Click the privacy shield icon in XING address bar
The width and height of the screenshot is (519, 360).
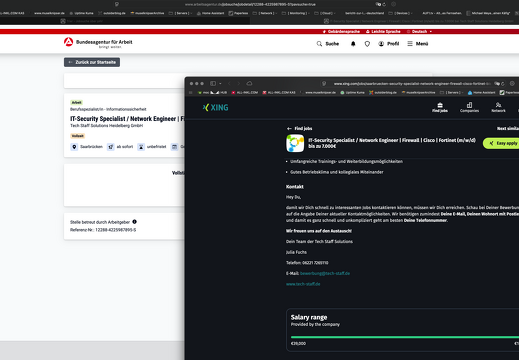[x=324, y=84]
